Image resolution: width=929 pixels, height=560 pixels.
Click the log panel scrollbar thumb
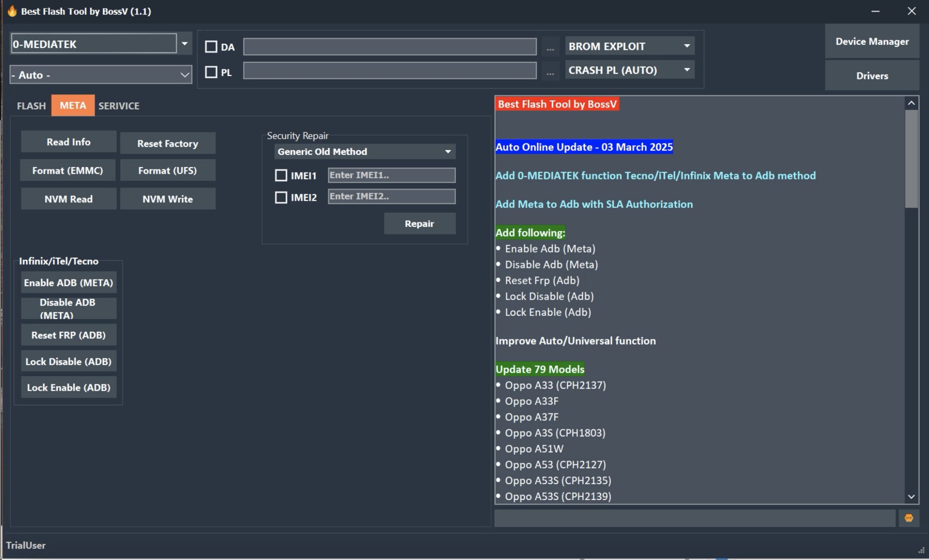(911, 158)
